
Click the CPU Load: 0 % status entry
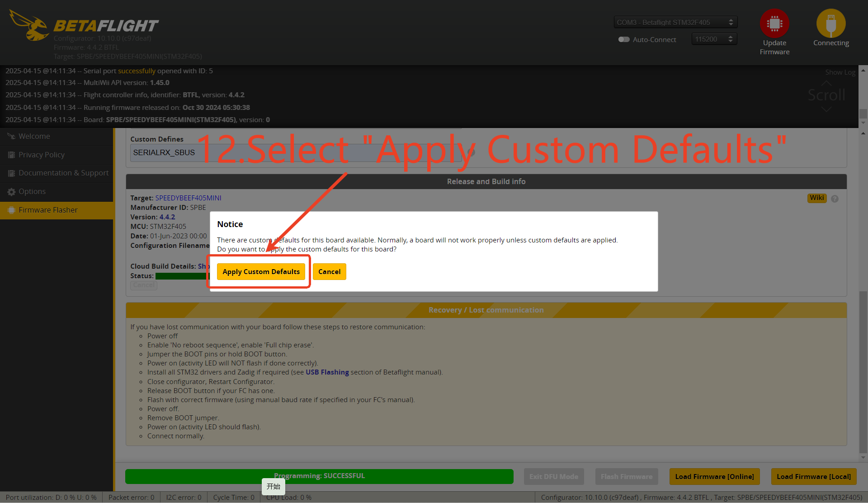click(289, 498)
